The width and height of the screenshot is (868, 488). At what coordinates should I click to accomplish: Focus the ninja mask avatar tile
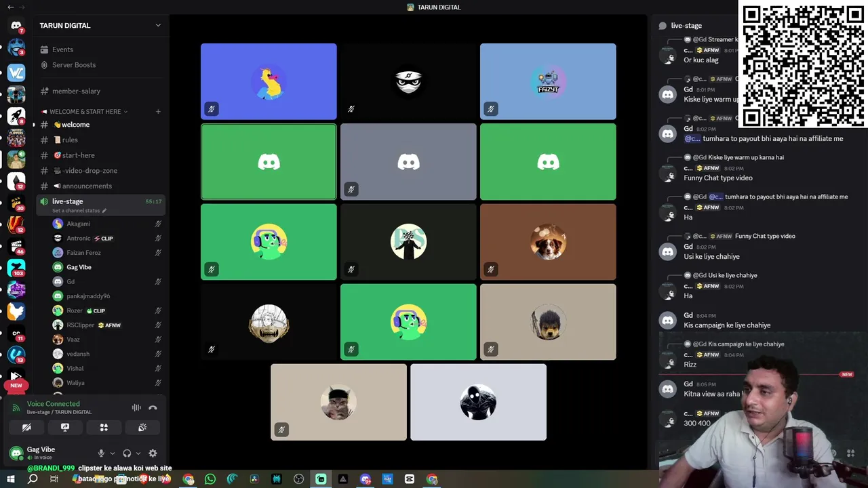[x=408, y=81]
